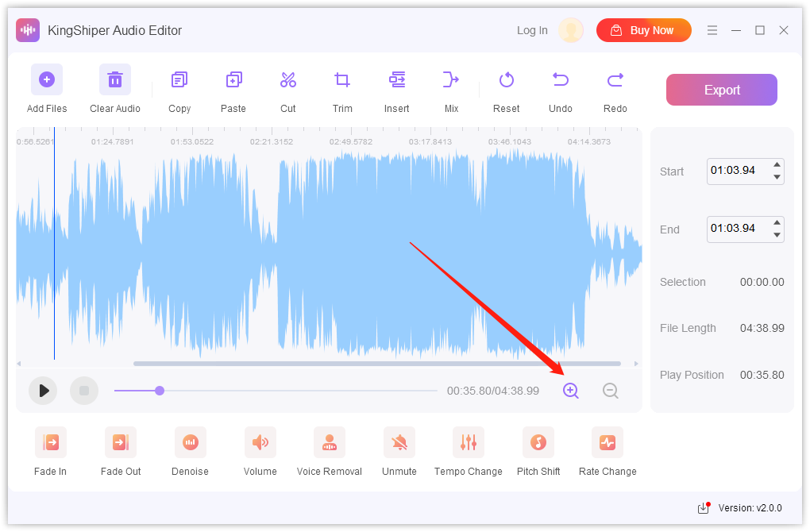Open the Denoise effect
Image resolution: width=810 pixels, height=532 pixels.
click(190, 442)
